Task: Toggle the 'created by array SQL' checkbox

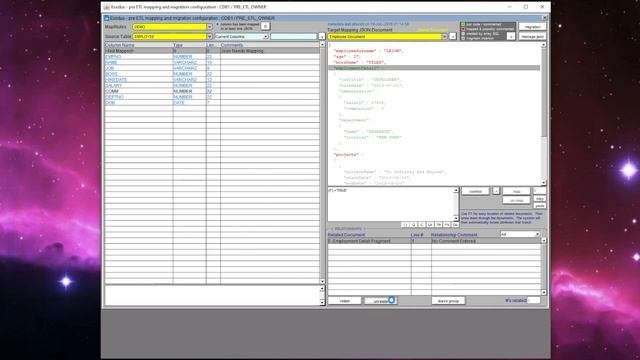Action: click(463, 34)
